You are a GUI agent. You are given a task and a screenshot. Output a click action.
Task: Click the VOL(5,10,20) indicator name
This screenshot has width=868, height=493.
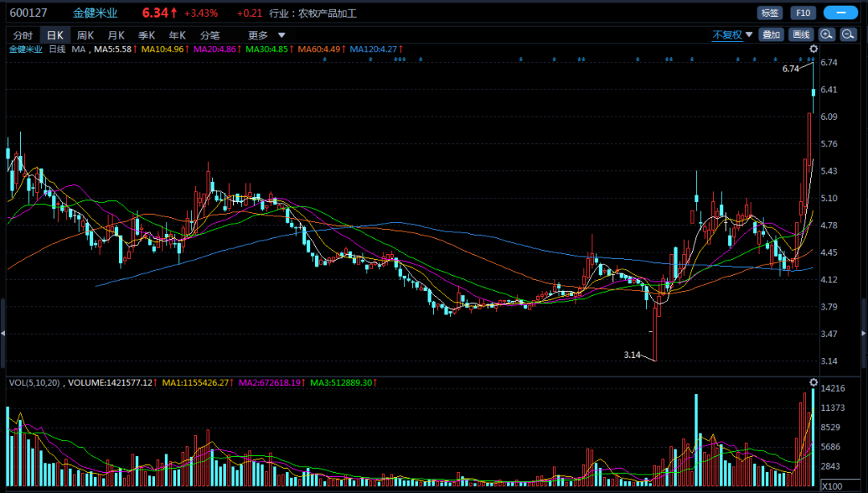[x=35, y=383]
